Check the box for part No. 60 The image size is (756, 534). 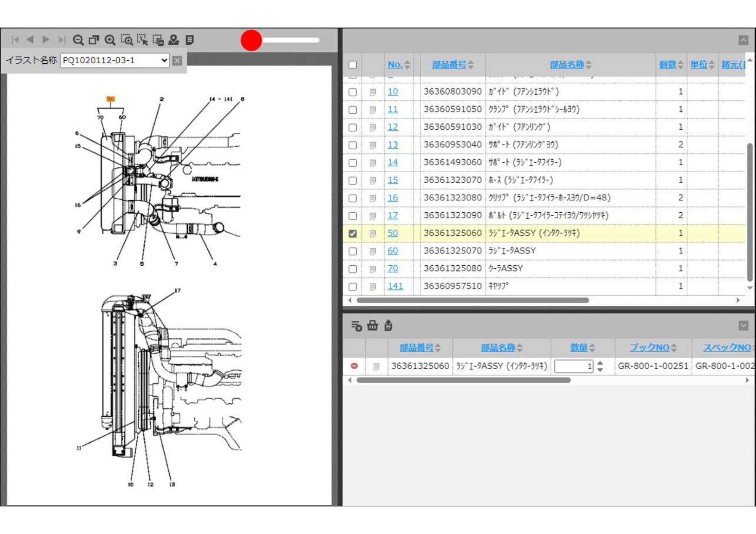(x=353, y=251)
